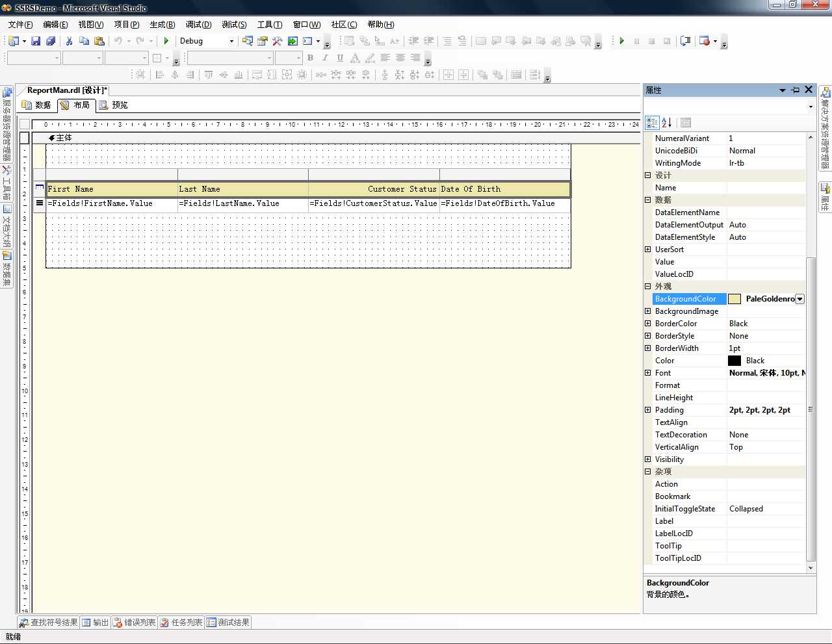Open the 工具(T) menu
The width and height of the screenshot is (832, 644).
270,25
